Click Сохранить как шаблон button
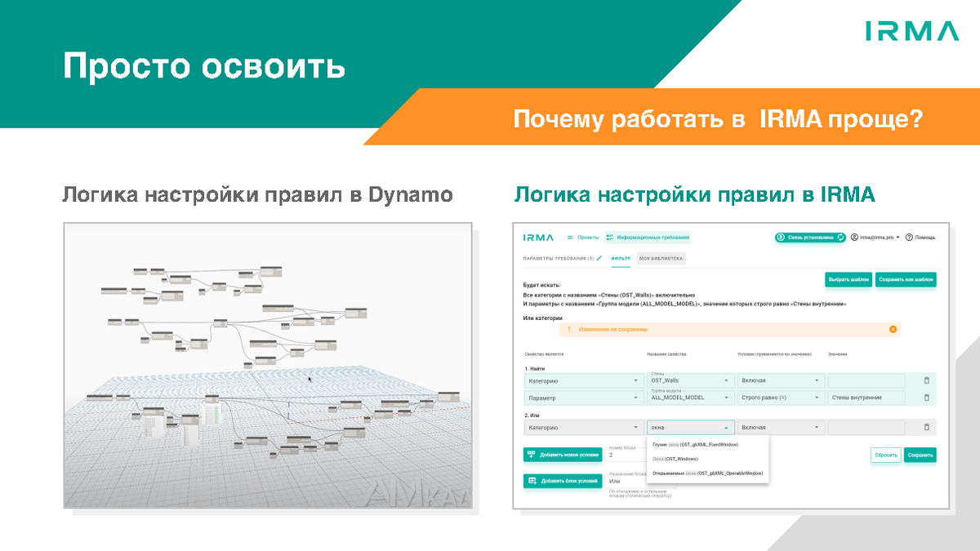Screen dimensions: 980x551 pyautogui.click(x=906, y=279)
